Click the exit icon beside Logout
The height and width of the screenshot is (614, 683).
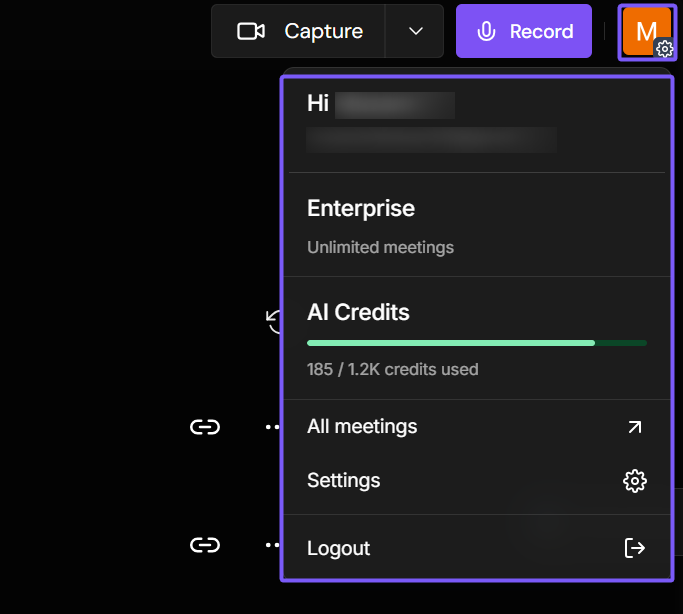click(634, 548)
